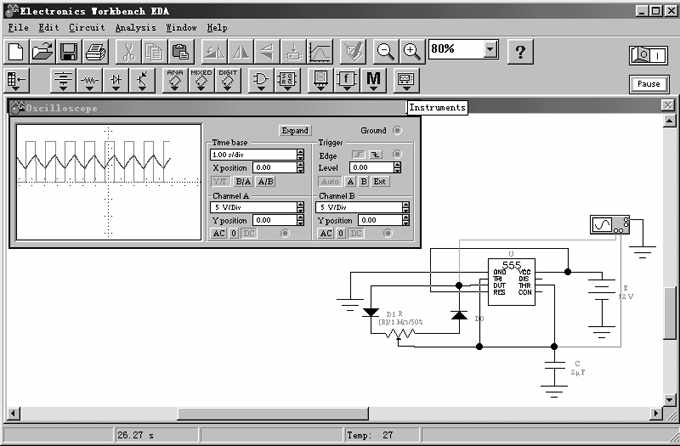Toggle the simulation power switch
The height and width of the screenshot is (446, 680).
click(648, 55)
